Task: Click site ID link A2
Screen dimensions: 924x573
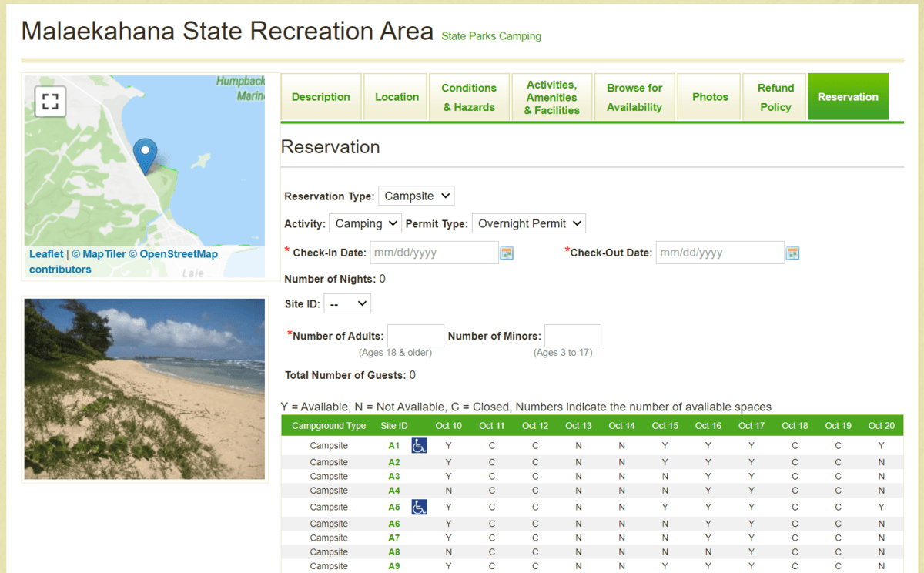Action: click(394, 462)
